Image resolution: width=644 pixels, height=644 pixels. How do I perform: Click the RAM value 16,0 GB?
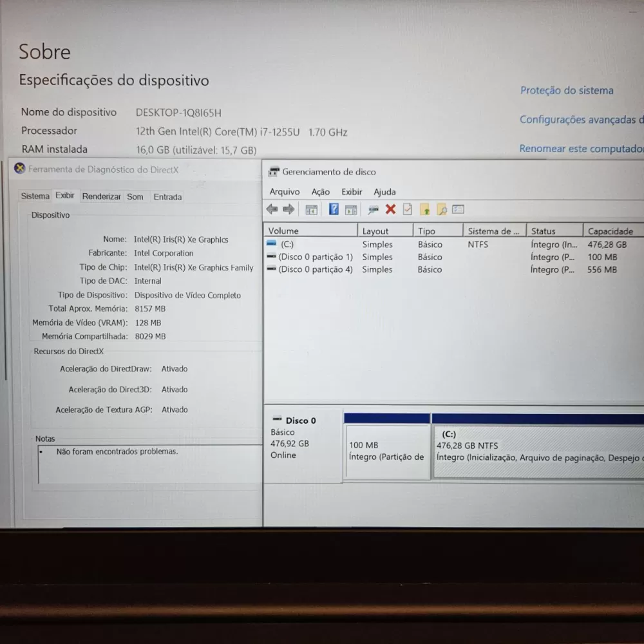point(196,150)
